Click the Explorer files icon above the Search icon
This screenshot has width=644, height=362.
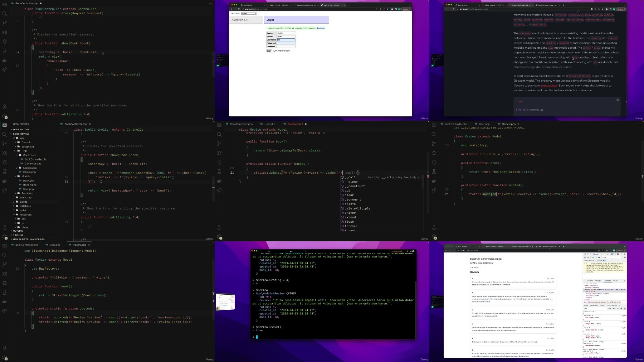(x=4, y=125)
